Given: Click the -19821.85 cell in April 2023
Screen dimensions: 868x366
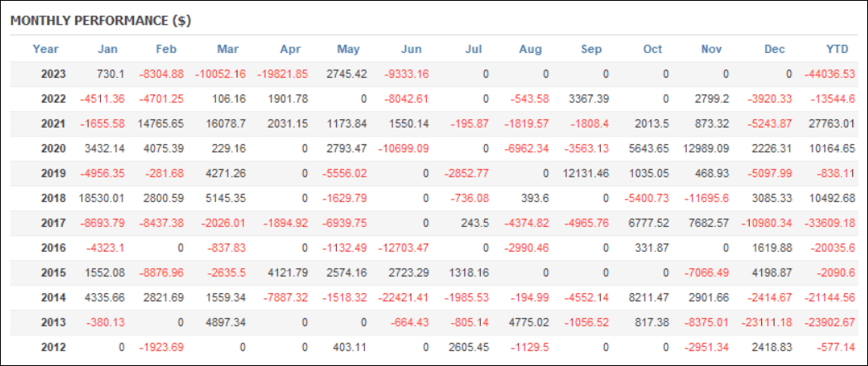Looking at the screenshot, I should pyautogui.click(x=282, y=74).
